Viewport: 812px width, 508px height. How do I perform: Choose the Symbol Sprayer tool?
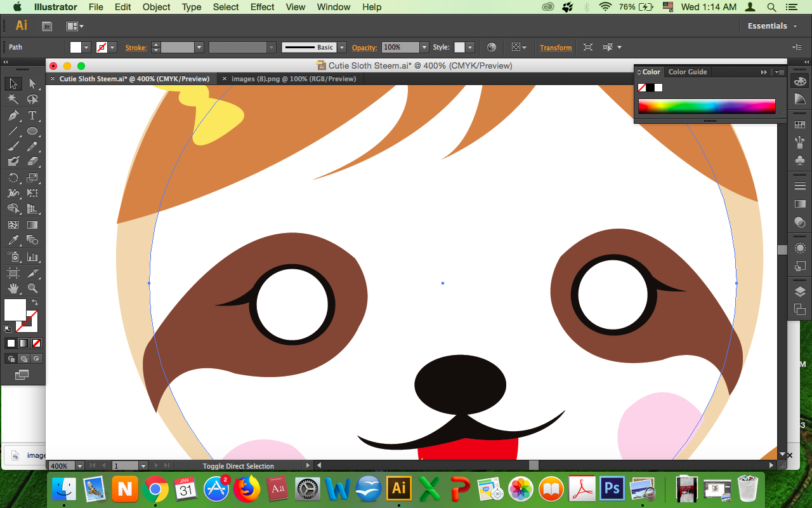[13, 257]
